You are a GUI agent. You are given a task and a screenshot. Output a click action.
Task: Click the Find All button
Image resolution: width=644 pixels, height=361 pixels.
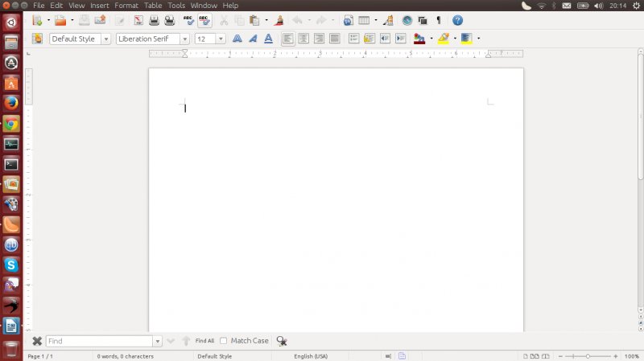[204, 341]
